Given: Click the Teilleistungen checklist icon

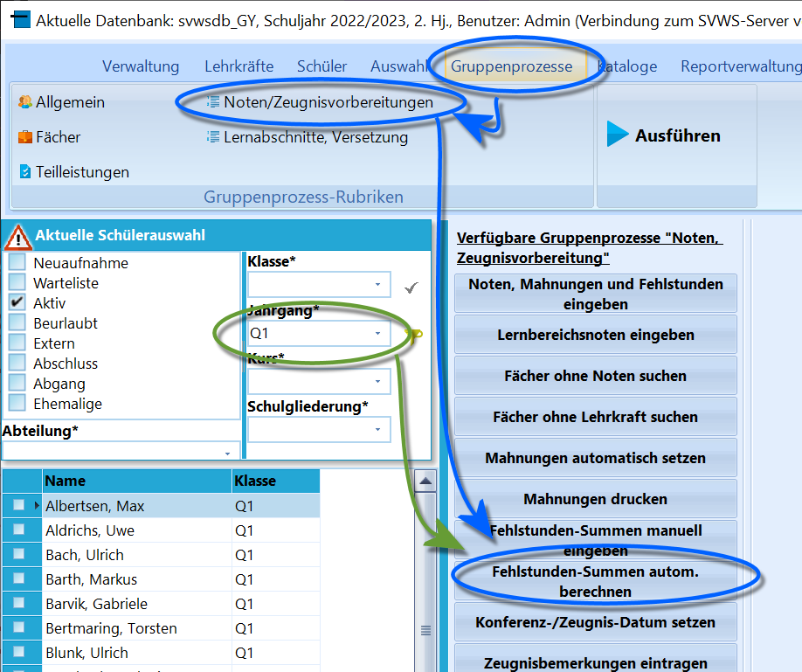Looking at the screenshot, I should pos(25,171).
